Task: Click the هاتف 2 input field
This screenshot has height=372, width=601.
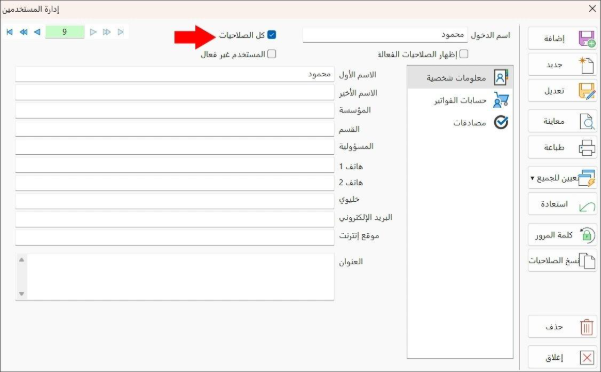Action: pyautogui.click(x=175, y=183)
